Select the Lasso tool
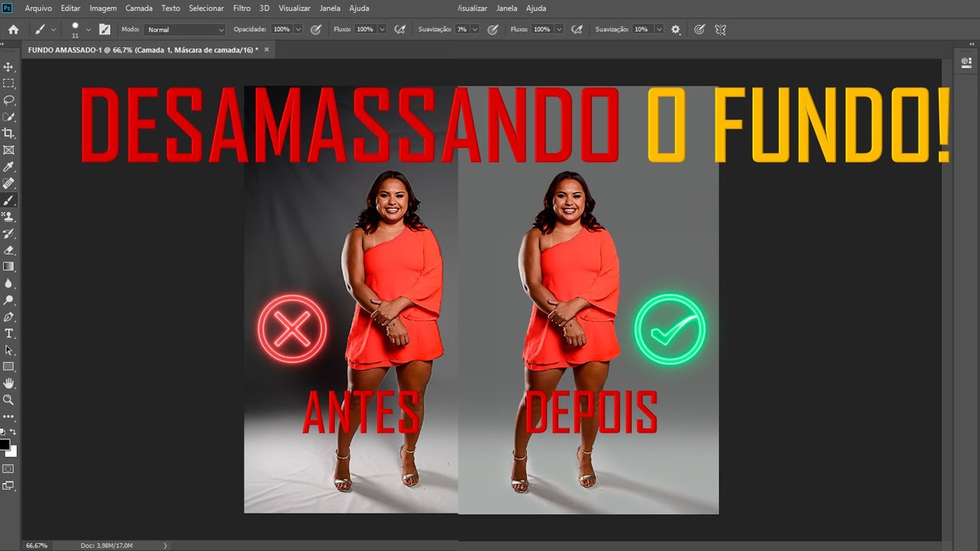This screenshot has width=980, height=551. click(x=8, y=100)
